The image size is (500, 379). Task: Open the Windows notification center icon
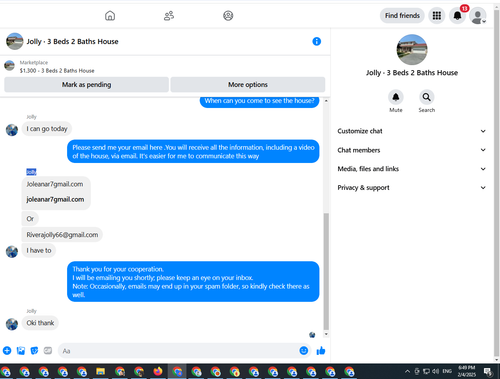(x=488, y=372)
